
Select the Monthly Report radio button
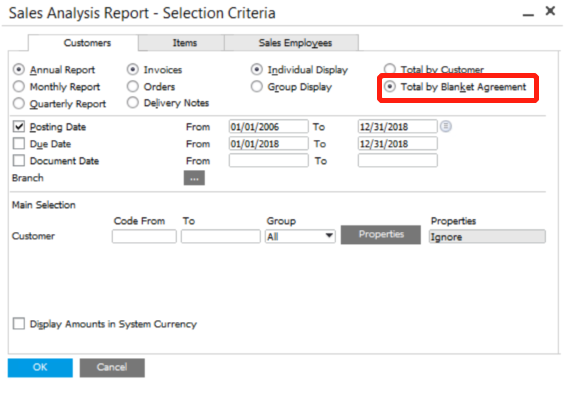click(19, 87)
